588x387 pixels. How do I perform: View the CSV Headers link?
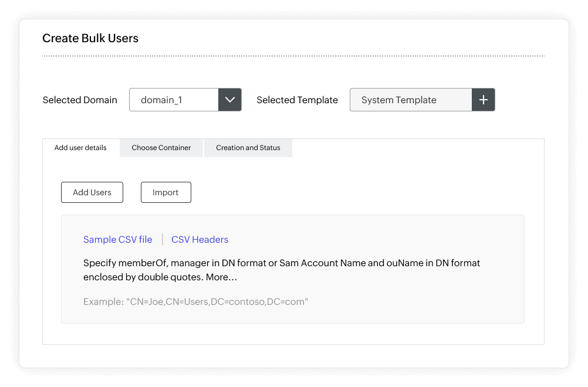point(200,239)
